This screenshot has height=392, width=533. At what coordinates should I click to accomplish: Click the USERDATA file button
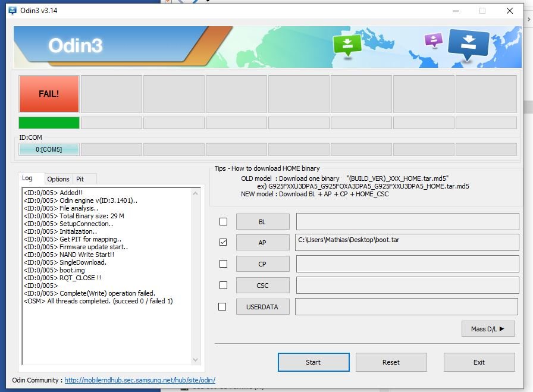coord(263,307)
